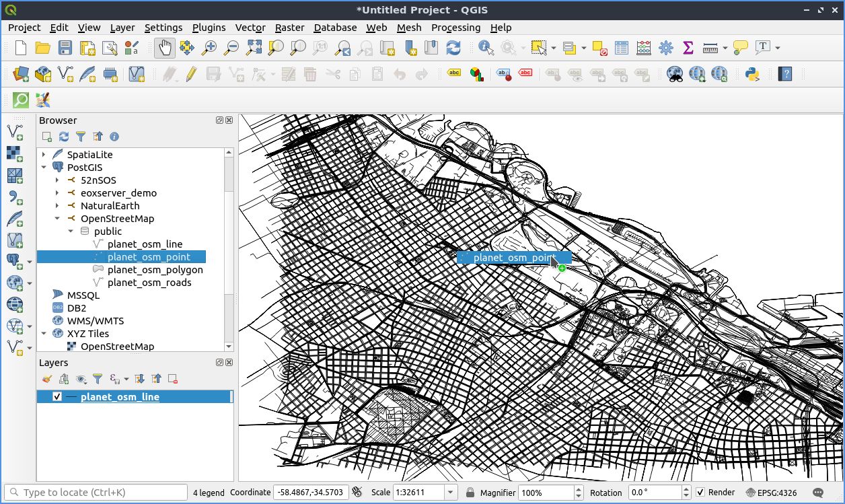Screen dimensions: 845x504
Task: Zoom to full extent with the four-arrows icon
Action: pos(254,48)
